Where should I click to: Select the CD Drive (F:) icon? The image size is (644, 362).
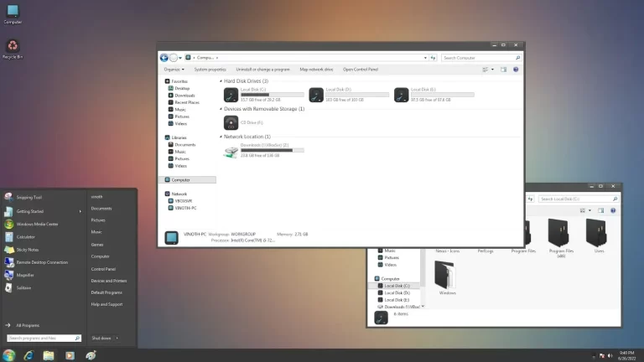point(231,122)
